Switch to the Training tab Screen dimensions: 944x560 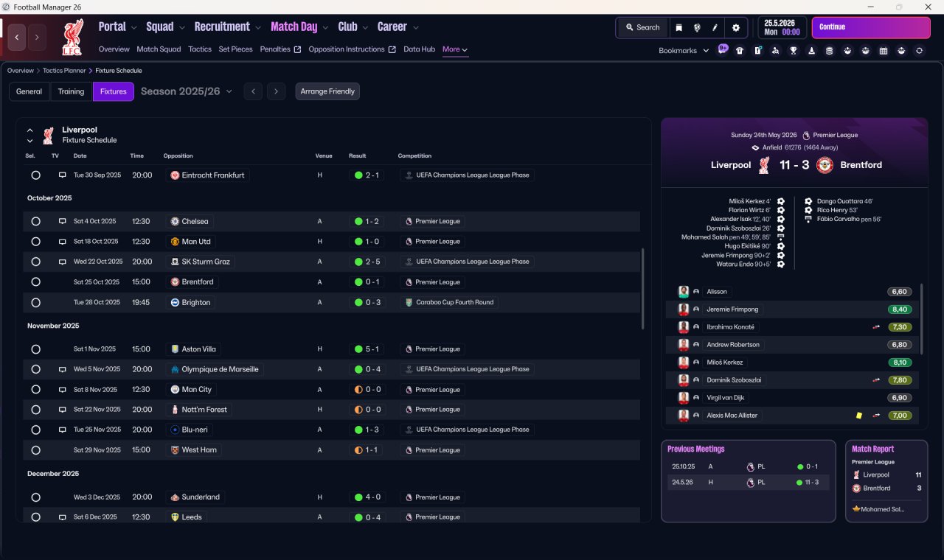71,91
